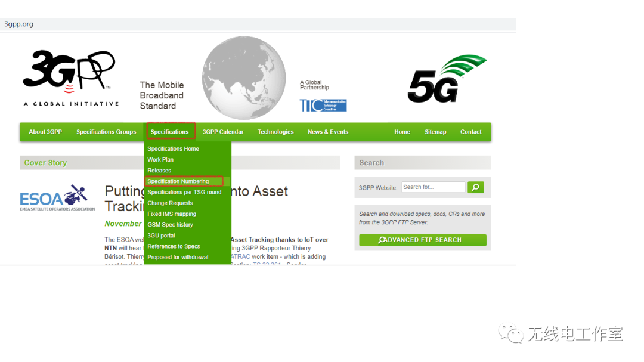The height and width of the screenshot is (362, 644).
Task: Open About 3GPP menu
Action: point(45,132)
